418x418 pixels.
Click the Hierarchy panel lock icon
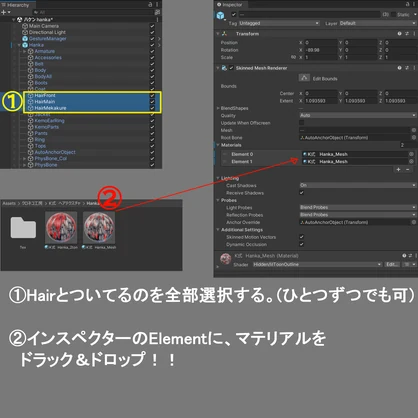[150, 5]
